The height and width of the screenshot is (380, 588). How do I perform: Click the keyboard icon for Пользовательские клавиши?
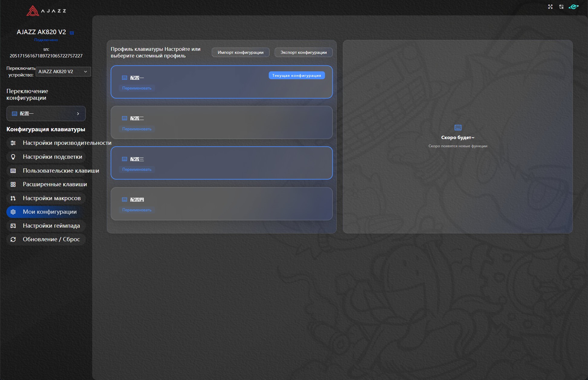click(13, 171)
